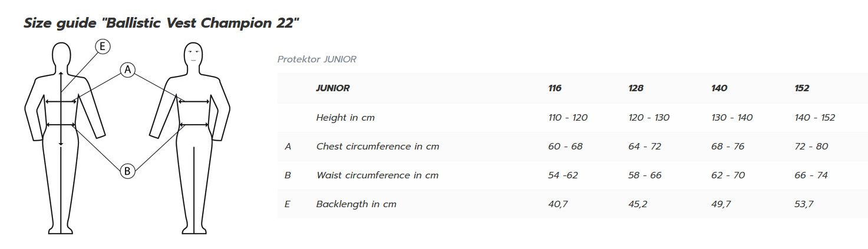Viewport: 868px width, 249px height.
Task: Click the Protektor JUNIOR caption
Action: coord(316,59)
